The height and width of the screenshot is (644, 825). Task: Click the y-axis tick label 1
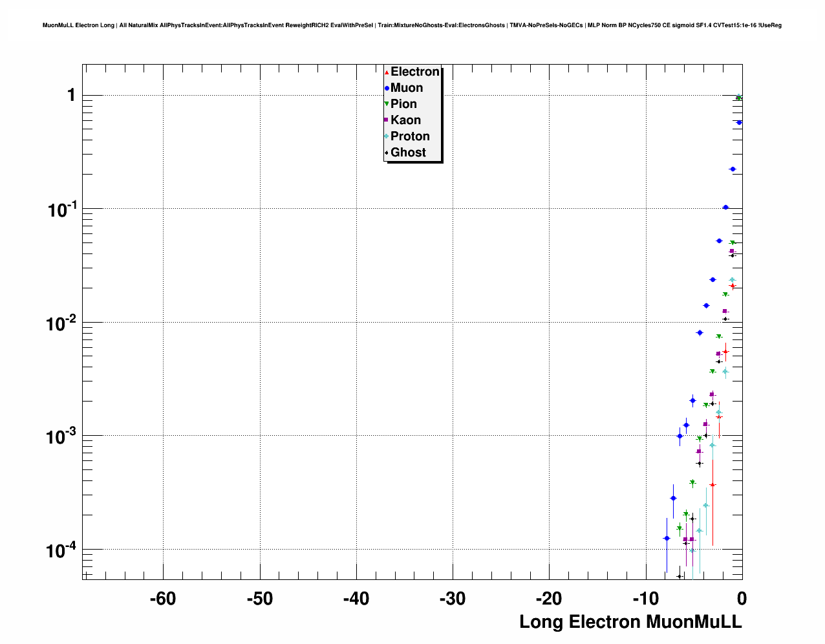tap(71, 95)
